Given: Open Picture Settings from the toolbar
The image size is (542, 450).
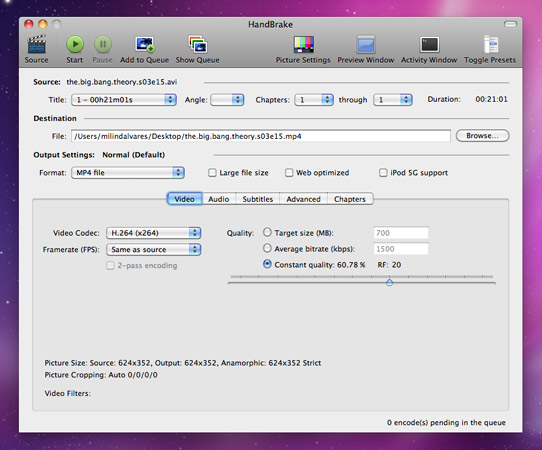Looking at the screenshot, I should (303, 44).
